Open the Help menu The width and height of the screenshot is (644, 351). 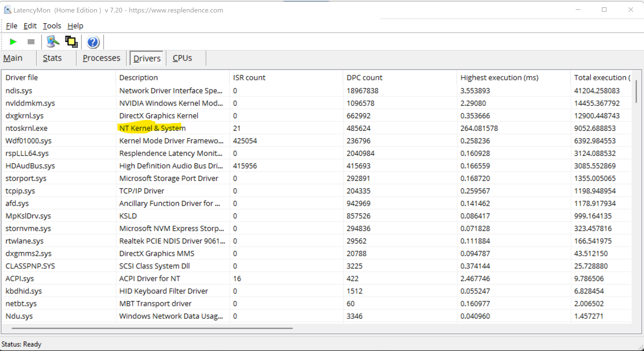[75, 26]
